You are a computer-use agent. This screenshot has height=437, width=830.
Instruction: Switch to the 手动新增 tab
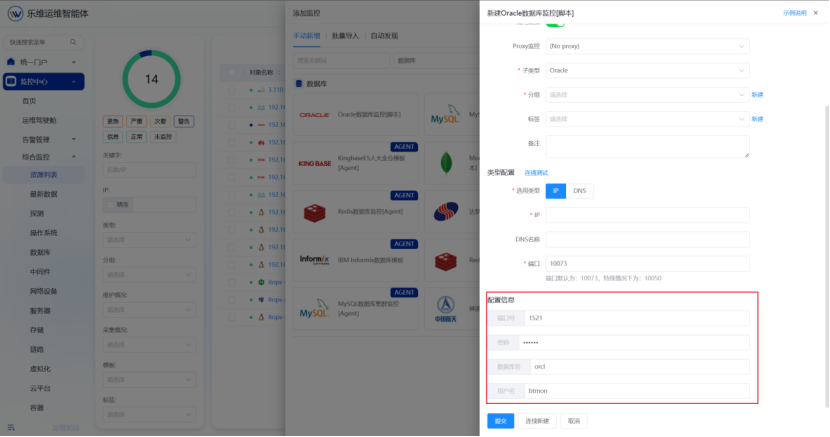pos(307,36)
